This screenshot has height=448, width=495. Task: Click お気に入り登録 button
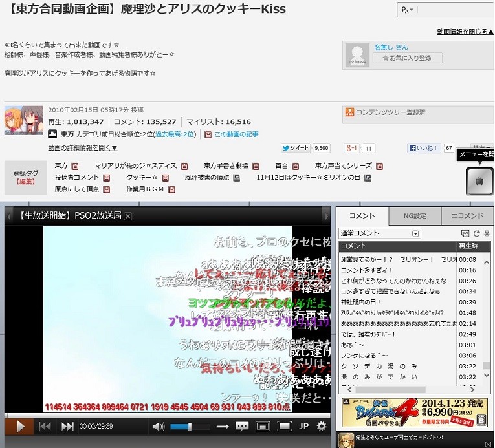(x=407, y=58)
